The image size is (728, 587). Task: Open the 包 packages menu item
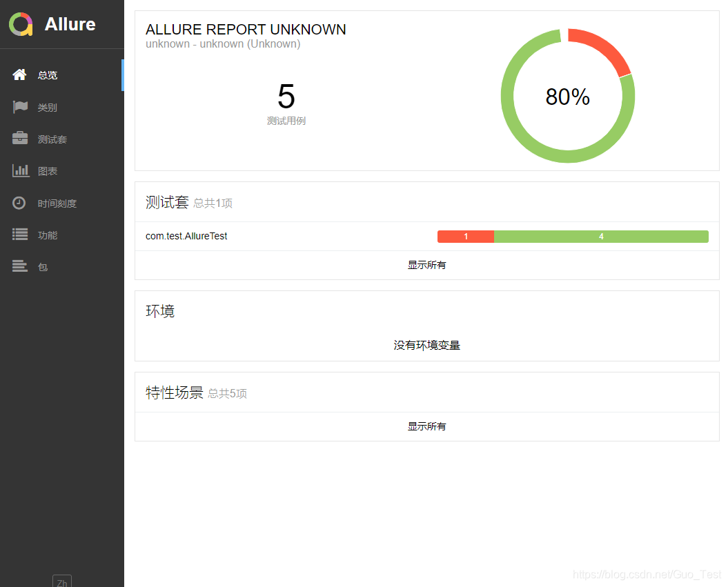coord(61,267)
